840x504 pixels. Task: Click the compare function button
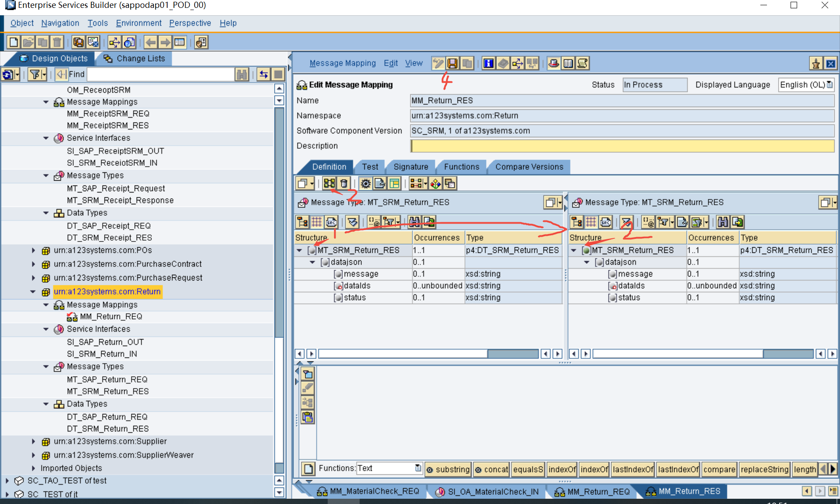(719, 469)
